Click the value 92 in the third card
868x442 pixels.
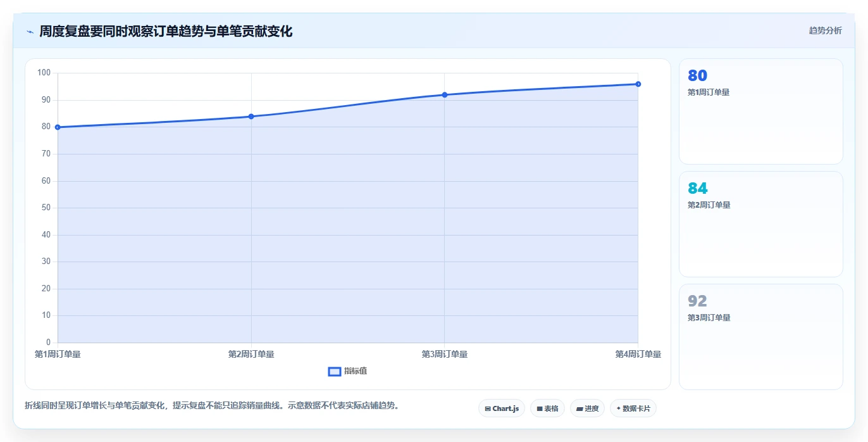click(x=697, y=301)
